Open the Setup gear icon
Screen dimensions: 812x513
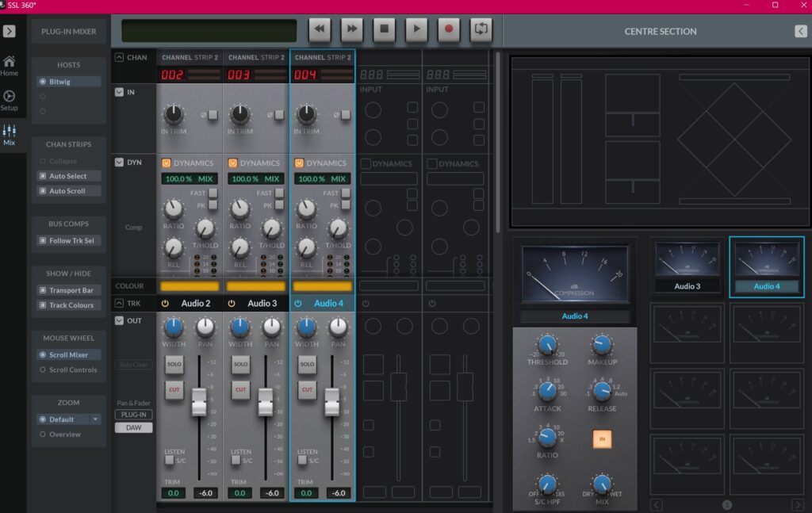10,100
